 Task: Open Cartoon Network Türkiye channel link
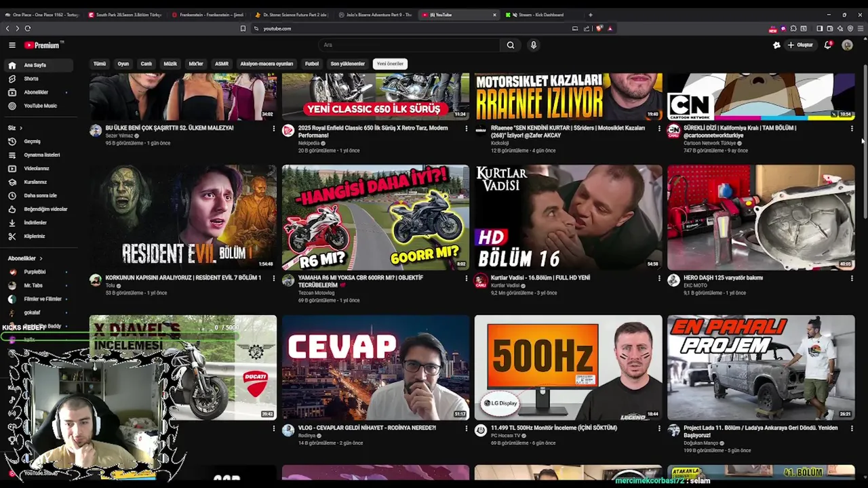[709, 143]
